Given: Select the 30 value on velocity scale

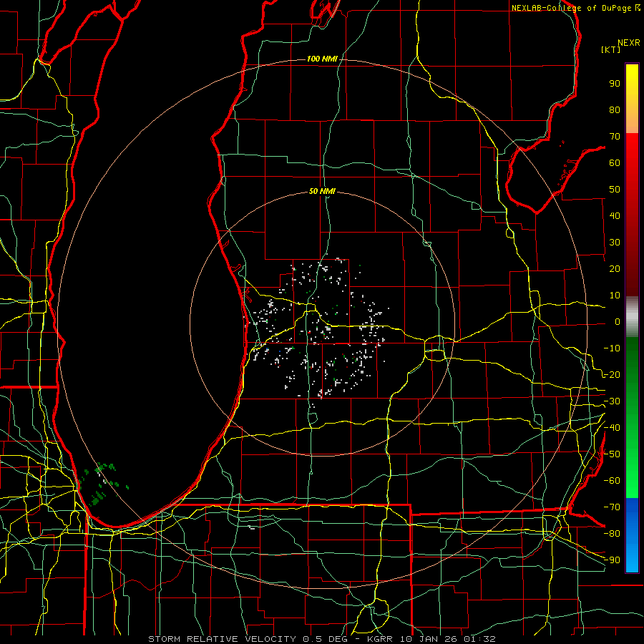Looking at the screenshot, I should click(615, 243).
